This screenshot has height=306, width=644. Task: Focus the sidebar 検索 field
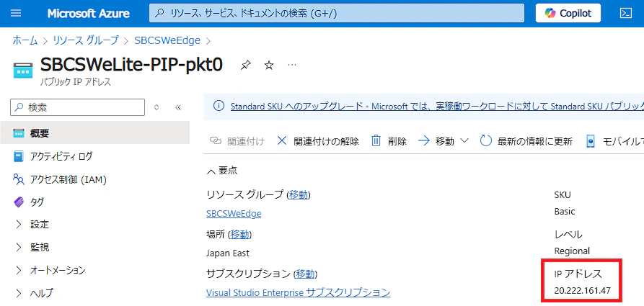pyautogui.click(x=78, y=107)
